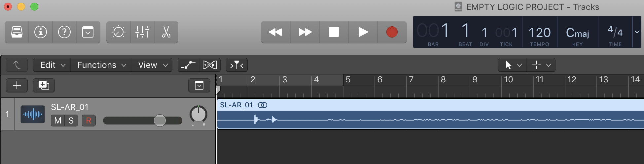The image size is (644, 164).
Task: Click the SL-AR_01 track volume slider
Action: (160, 121)
